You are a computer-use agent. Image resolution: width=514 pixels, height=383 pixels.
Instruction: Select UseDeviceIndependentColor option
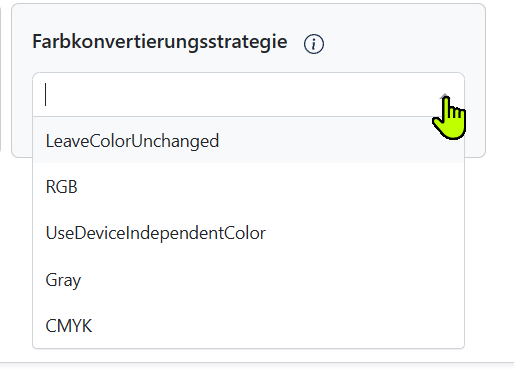(248, 233)
